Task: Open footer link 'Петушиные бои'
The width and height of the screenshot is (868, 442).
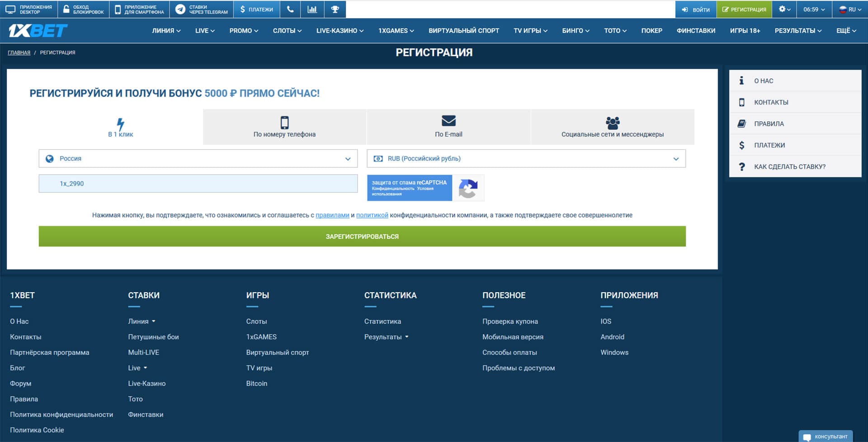Action: coord(153,337)
